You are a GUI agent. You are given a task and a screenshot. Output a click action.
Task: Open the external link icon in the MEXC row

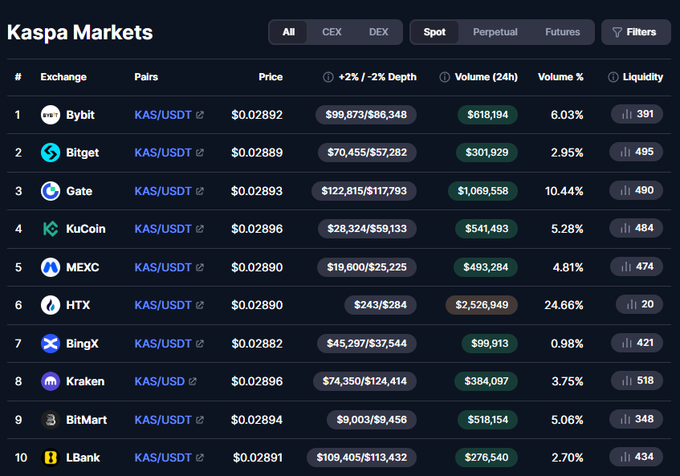tap(199, 267)
